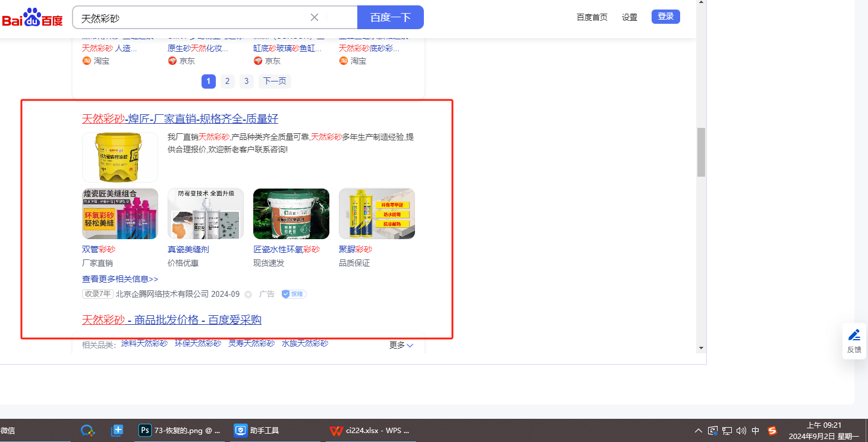Select 涂料天然彩砂 related category
Image resolution: width=868 pixels, height=442 pixels.
[144, 344]
